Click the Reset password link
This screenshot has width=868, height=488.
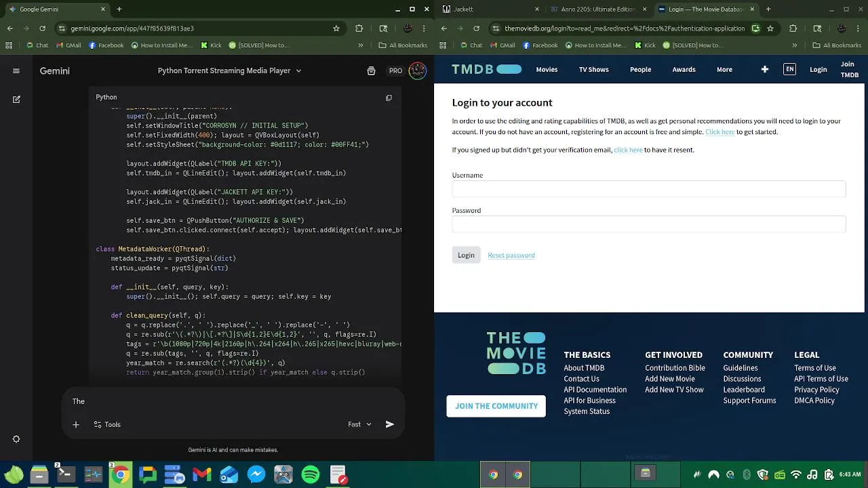coord(511,256)
